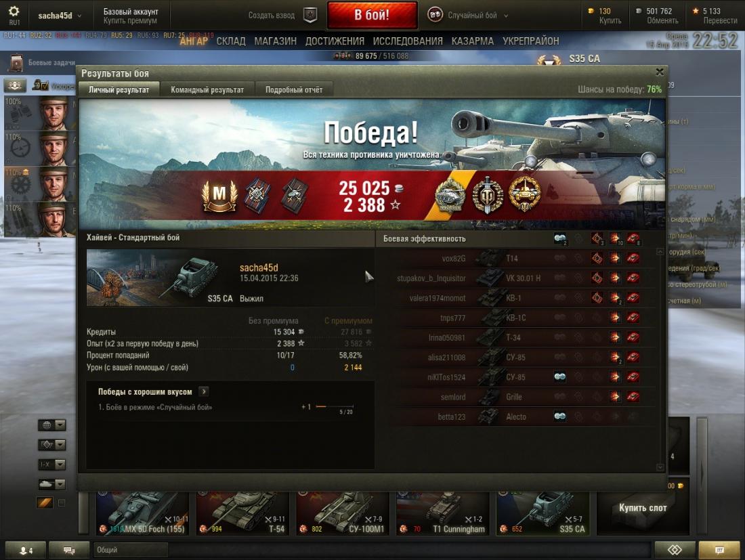Open the tier I-X filter dropdown

click(51, 465)
